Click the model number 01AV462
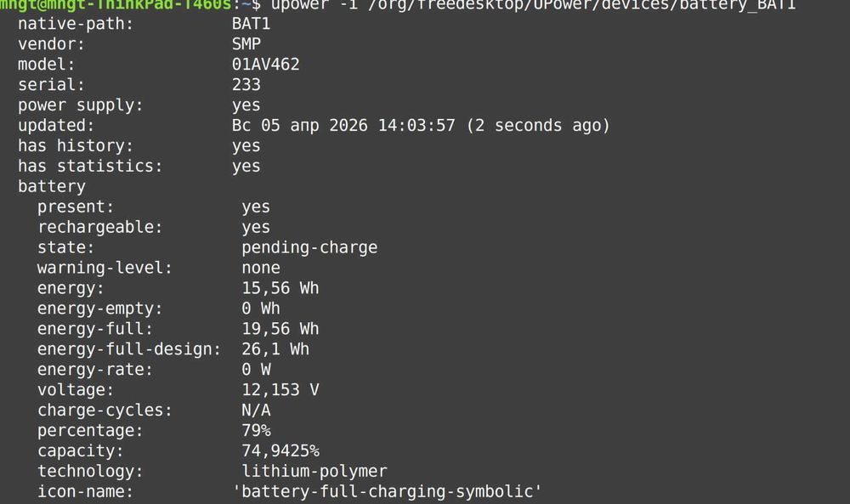Screen dimensions: 850x504 (x=265, y=65)
